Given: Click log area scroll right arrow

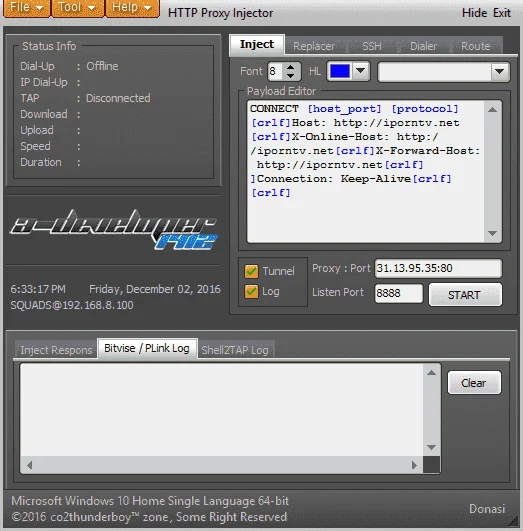Looking at the screenshot, I should click(x=414, y=465).
